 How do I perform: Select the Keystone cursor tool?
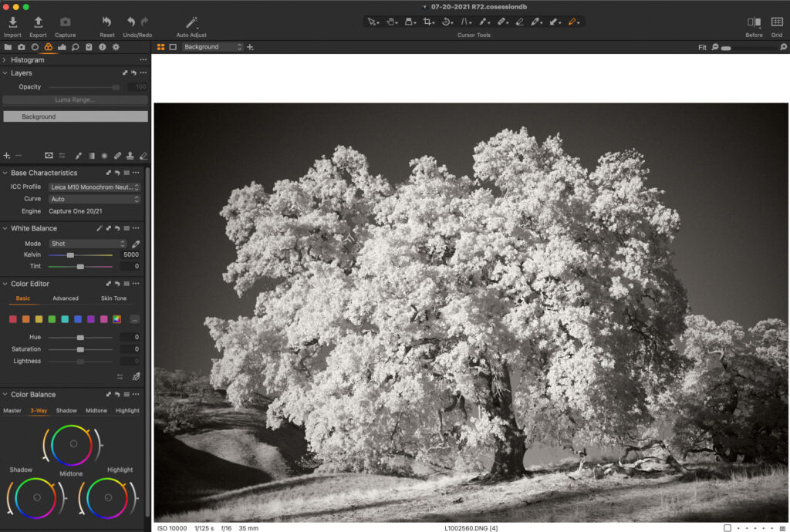click(465, 22)
